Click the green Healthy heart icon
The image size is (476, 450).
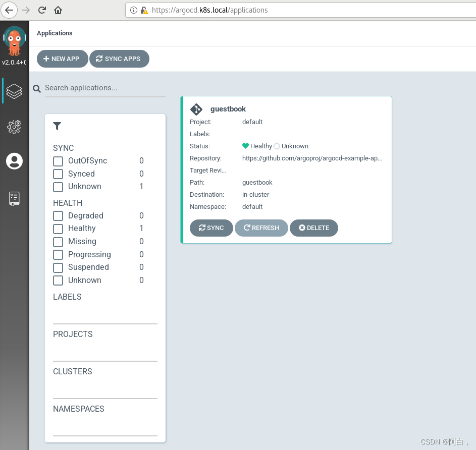click(x=246, y=146)
